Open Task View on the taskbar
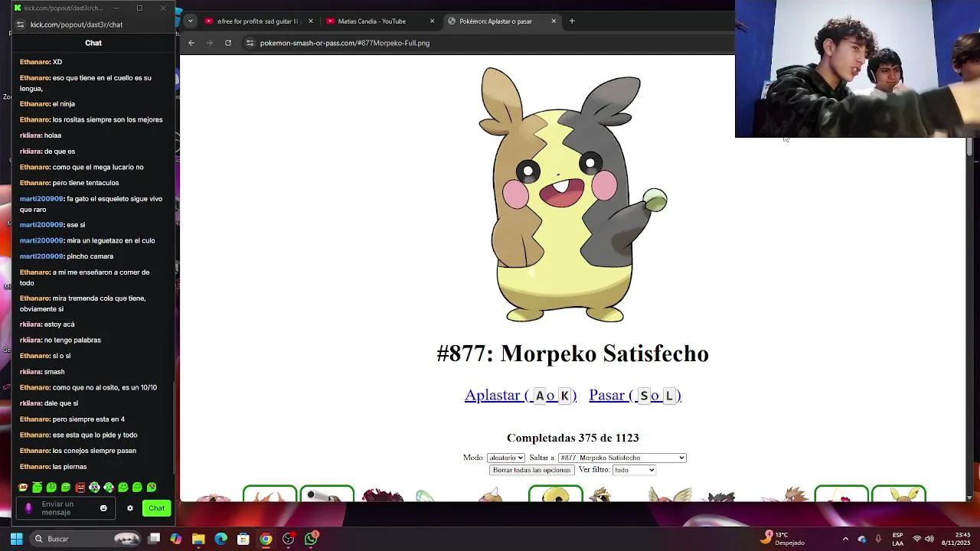The height and width of the screenshot is (551, 980). pyautogui.click(x=154, y=539)
